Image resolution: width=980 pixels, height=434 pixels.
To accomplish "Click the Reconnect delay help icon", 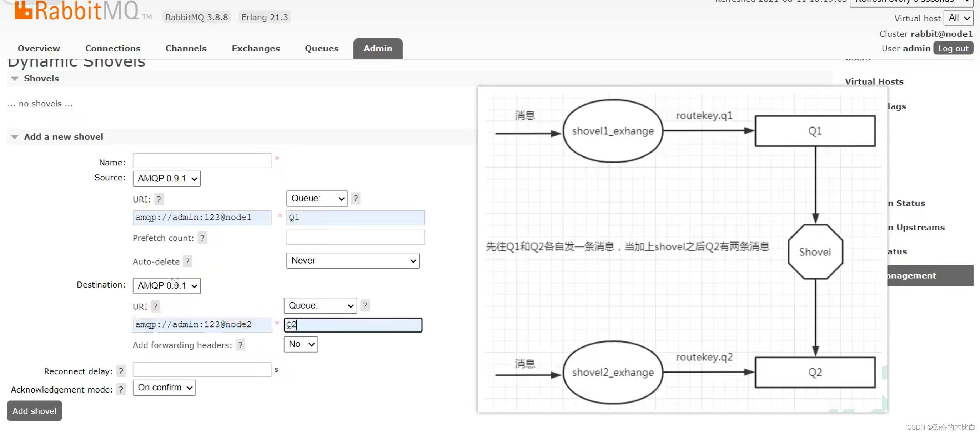I will coord(121,371).
